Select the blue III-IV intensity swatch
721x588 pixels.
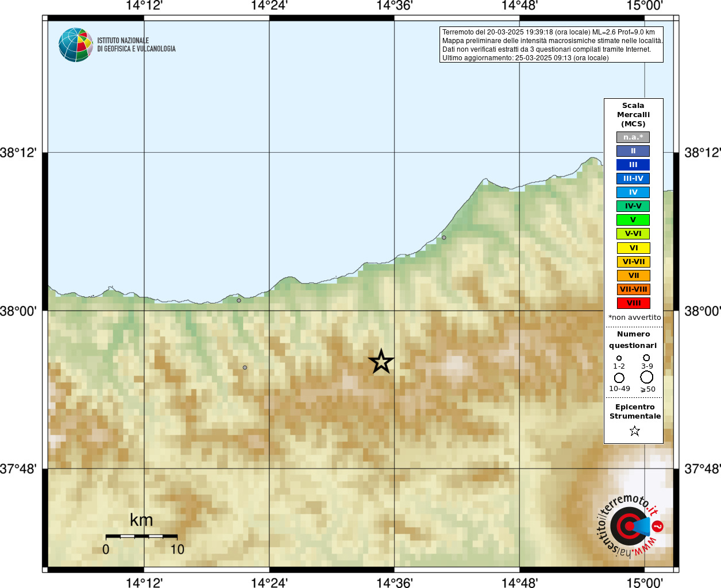(633, 179)
